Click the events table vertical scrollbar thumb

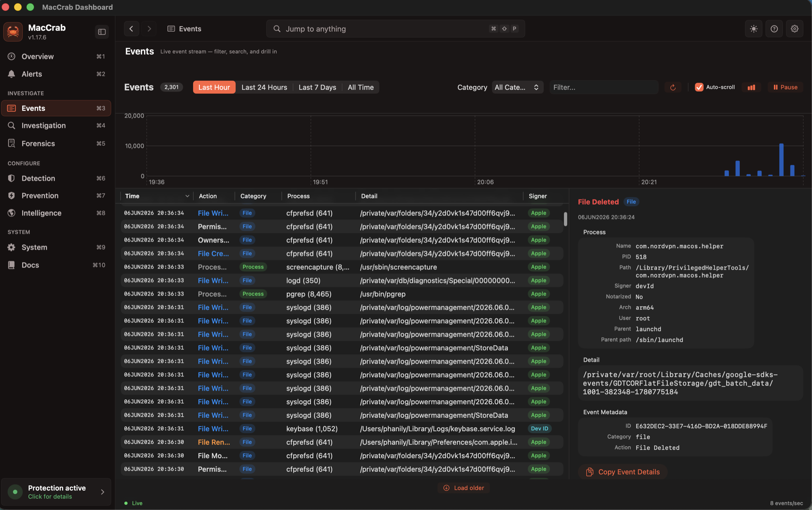point(565,219)
